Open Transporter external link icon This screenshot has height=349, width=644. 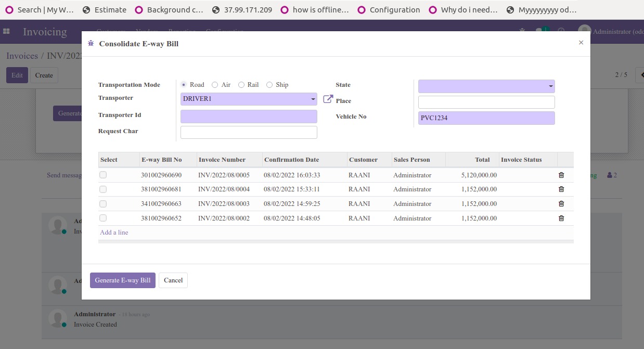[x=328, y=99]
